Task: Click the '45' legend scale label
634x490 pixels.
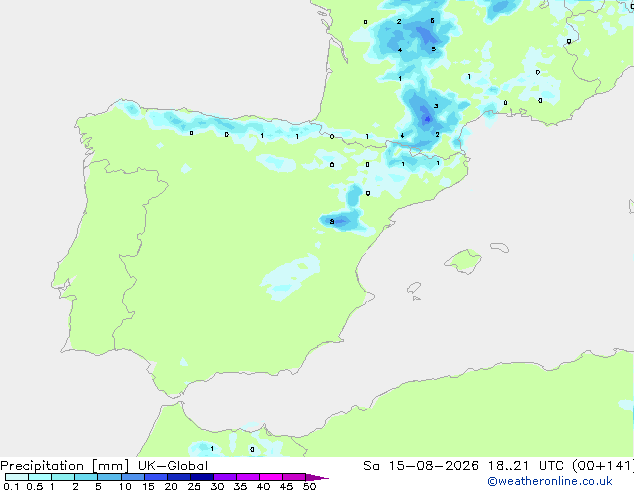Action: click(x=286, y=486)
